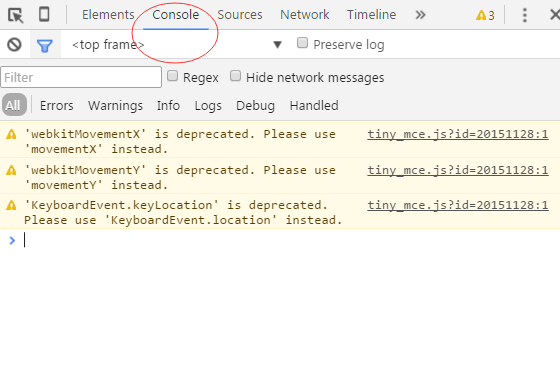Screen dimensions: 560x385
Task: Toggle the blue filter funnel icon
Action: tap(45, 45)
